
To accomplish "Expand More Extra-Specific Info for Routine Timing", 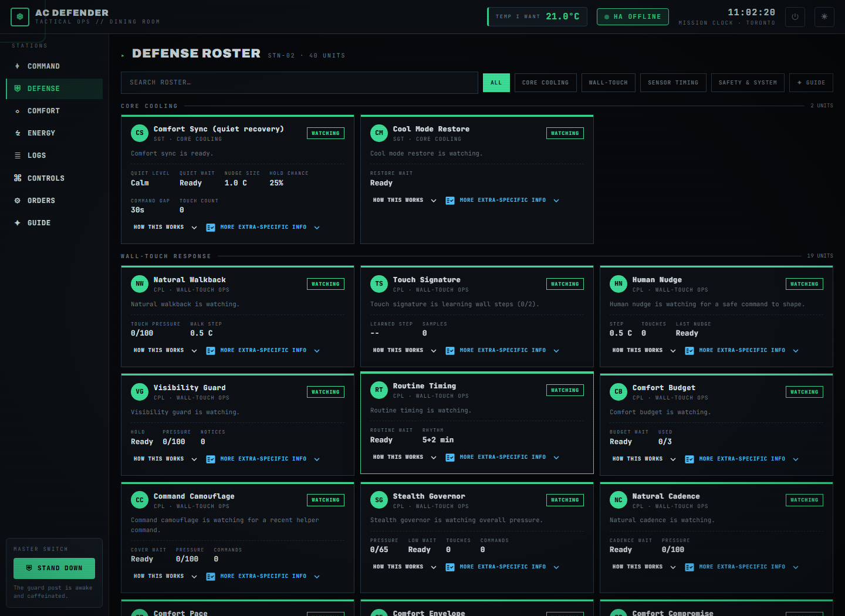I will (502, 458).
